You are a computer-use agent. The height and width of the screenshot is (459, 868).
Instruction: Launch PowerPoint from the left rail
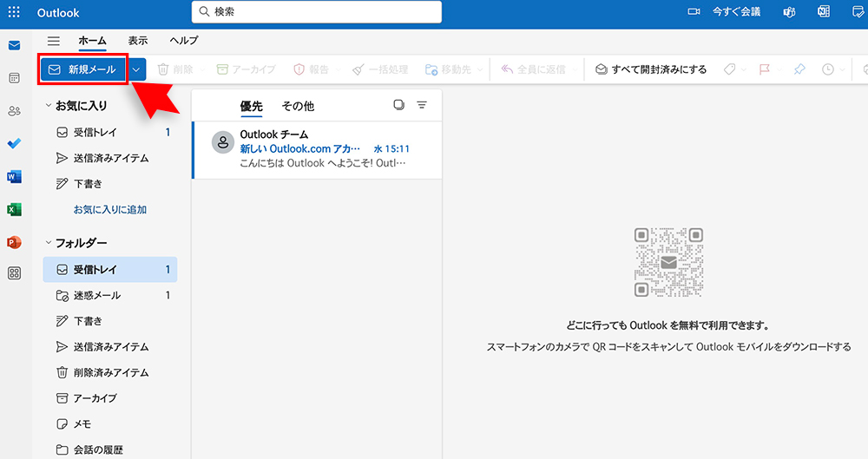[15, 242]
